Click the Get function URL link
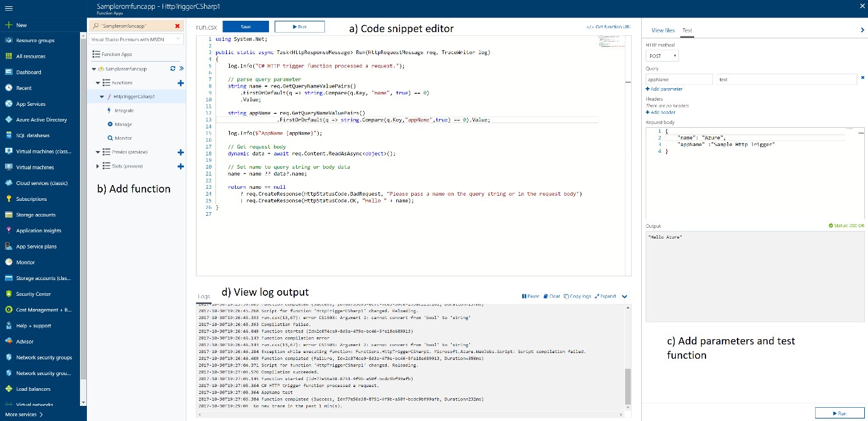Screen dimensions: 868x421 tap(608, 27)
